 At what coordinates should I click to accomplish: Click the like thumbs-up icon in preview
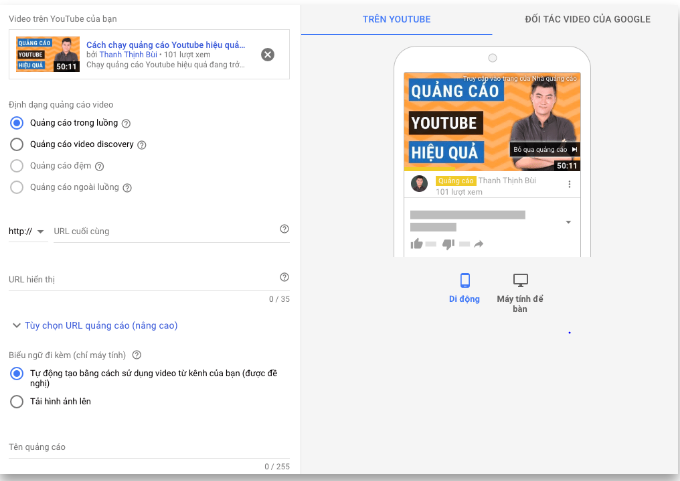[416, 244]
